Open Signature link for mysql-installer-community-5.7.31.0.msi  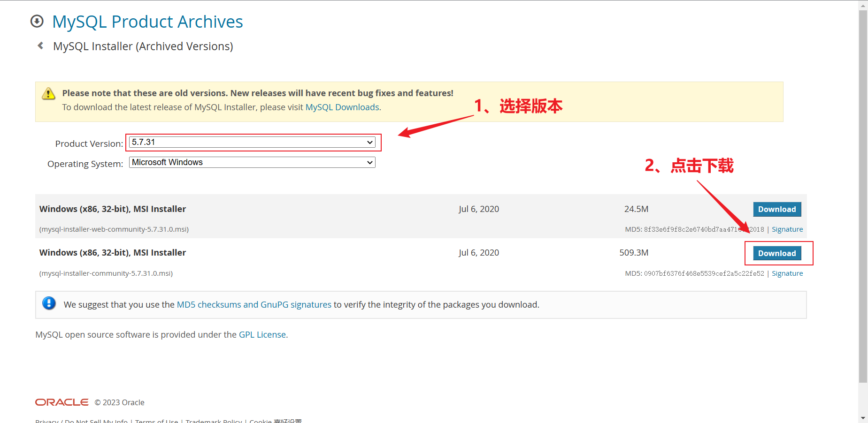[x=787, y=273]
